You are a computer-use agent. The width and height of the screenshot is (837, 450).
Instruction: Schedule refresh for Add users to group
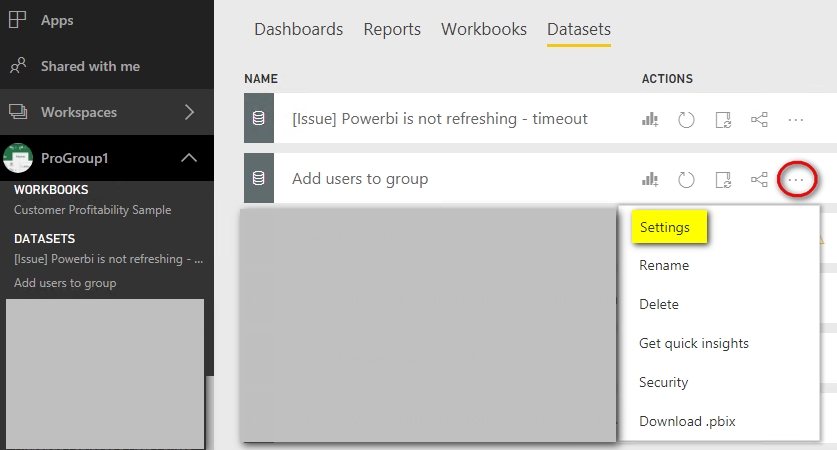[723, 180]
